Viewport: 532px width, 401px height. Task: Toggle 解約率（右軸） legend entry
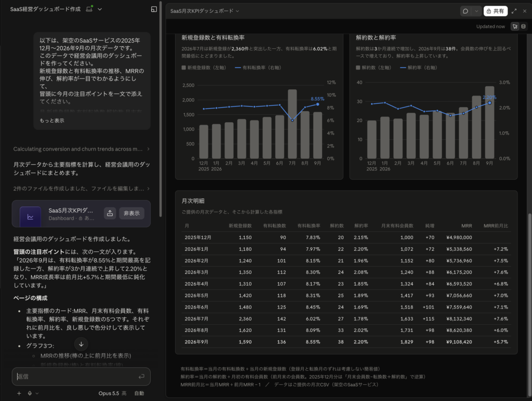coord(419,68)
